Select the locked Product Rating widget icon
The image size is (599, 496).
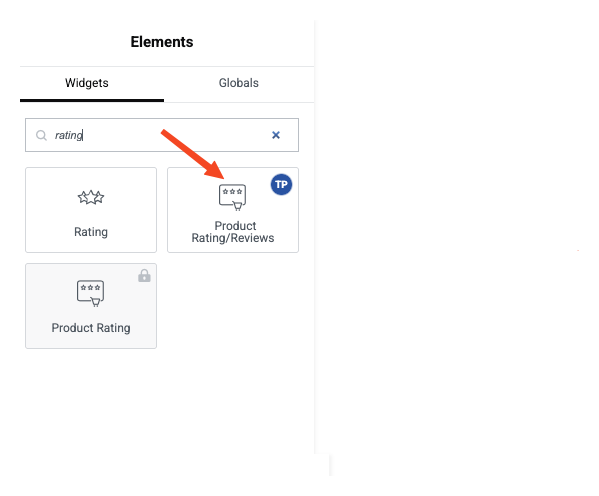(91, 293)
